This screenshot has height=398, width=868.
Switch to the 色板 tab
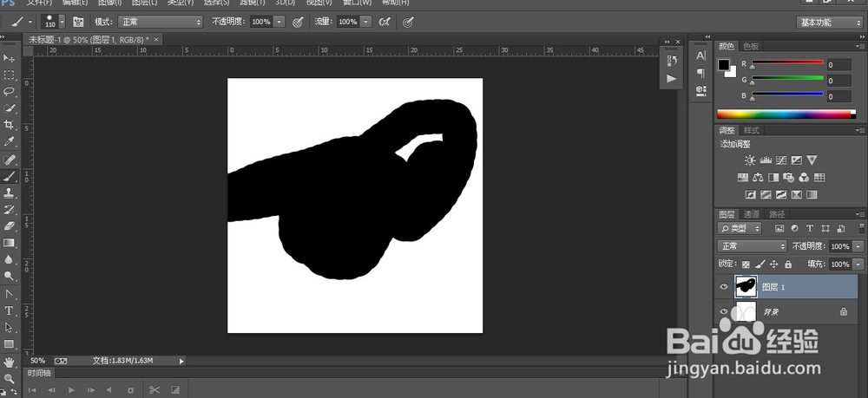pos(751,47)
